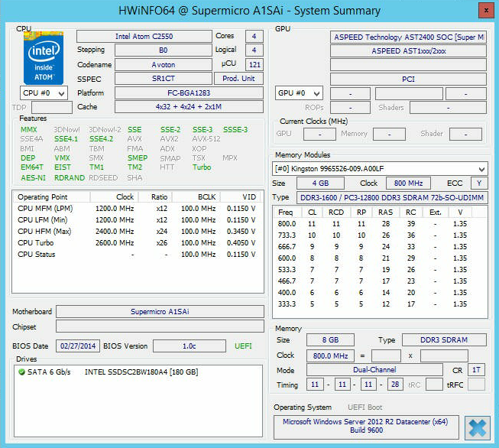Select the CPU Status row
499x448 pixels.
tap(137, 254)
